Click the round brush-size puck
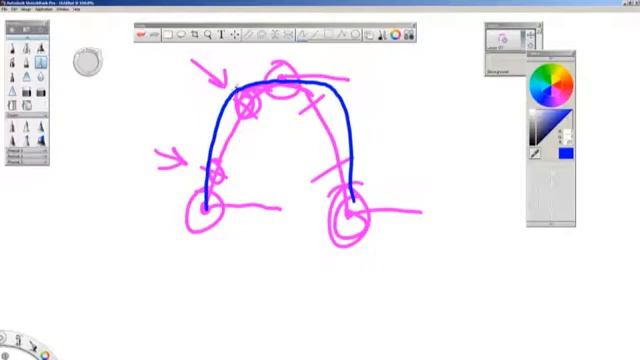Image resolution: width=640 pixels, height=360 pixels. click(88, 62)
